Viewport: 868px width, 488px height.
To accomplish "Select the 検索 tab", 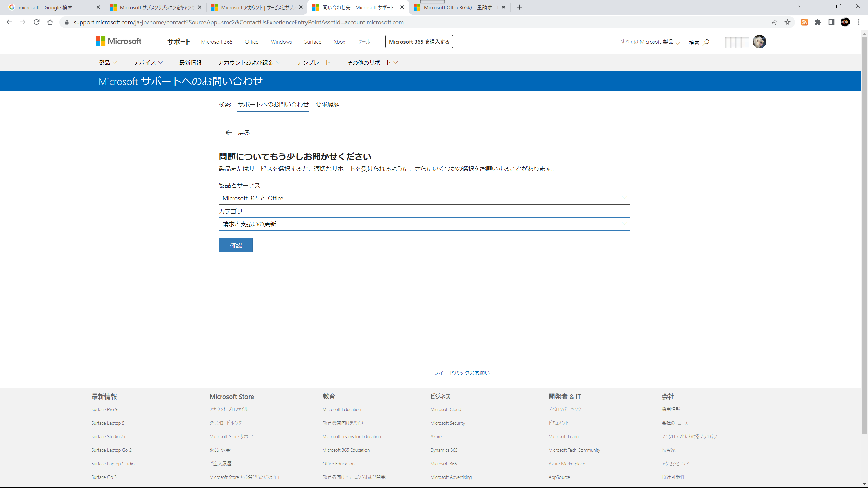I will click(x=225, y=104).
